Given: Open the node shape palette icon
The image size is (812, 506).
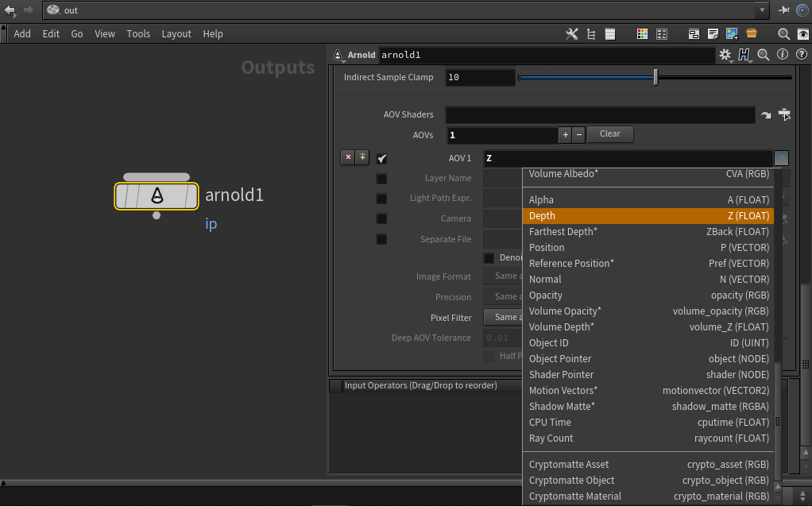Looking at the screenshot, I should [662, 33].
